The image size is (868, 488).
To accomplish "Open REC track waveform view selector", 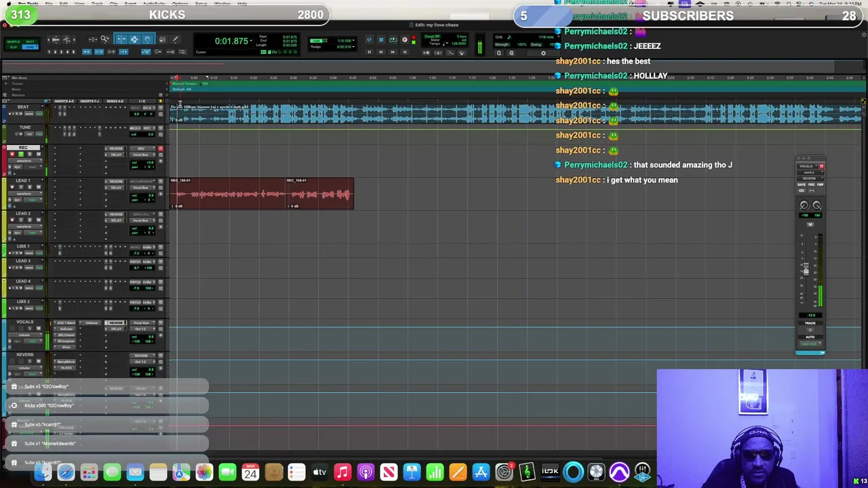I will (25, 161).
